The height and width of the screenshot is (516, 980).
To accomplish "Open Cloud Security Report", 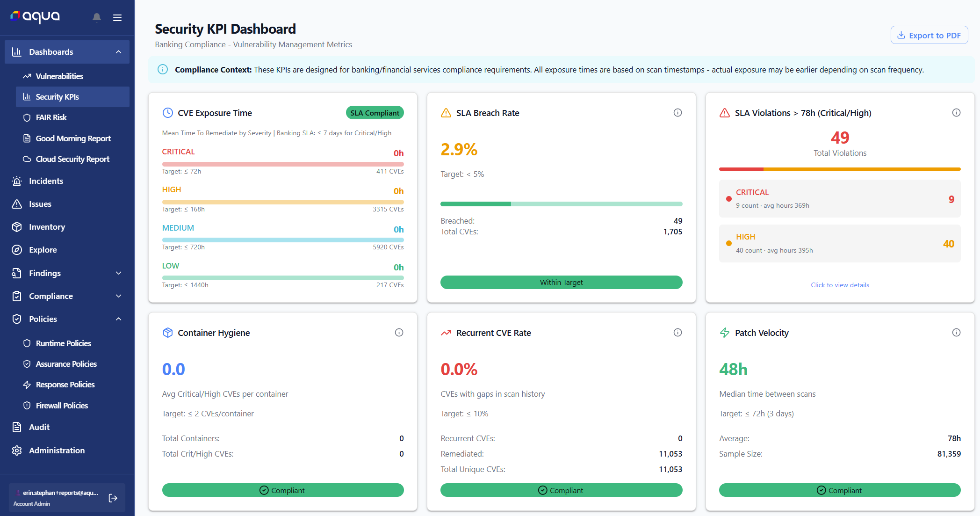I will [x=72, y=159].
